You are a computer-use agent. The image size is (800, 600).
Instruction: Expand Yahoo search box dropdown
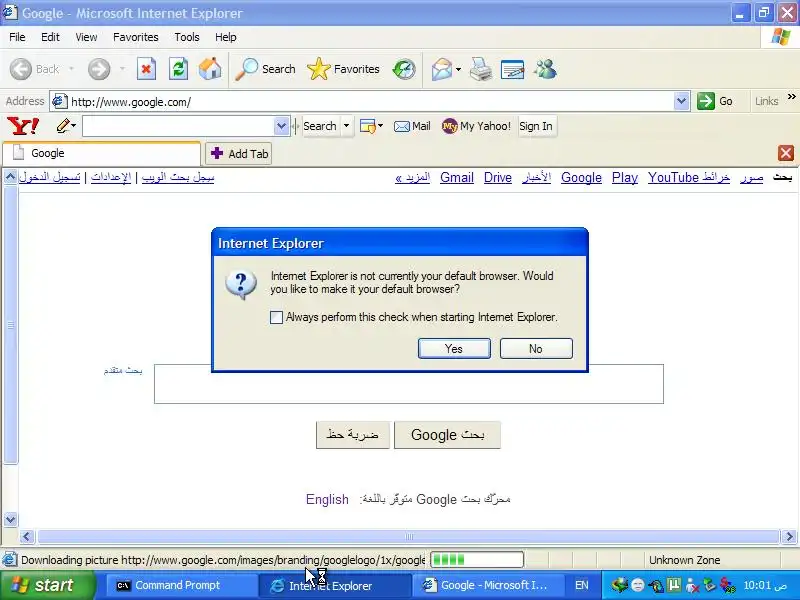[x=281, y=126]
